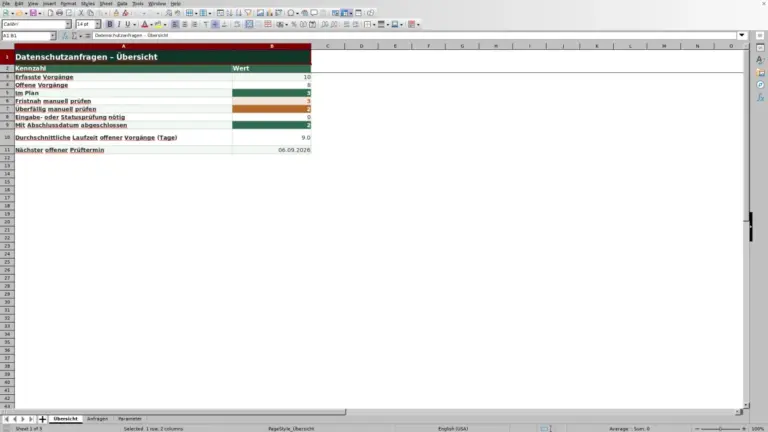Open the Font Size dropdown
Screen dimensions: 768x432
click(x=97, y=24)
